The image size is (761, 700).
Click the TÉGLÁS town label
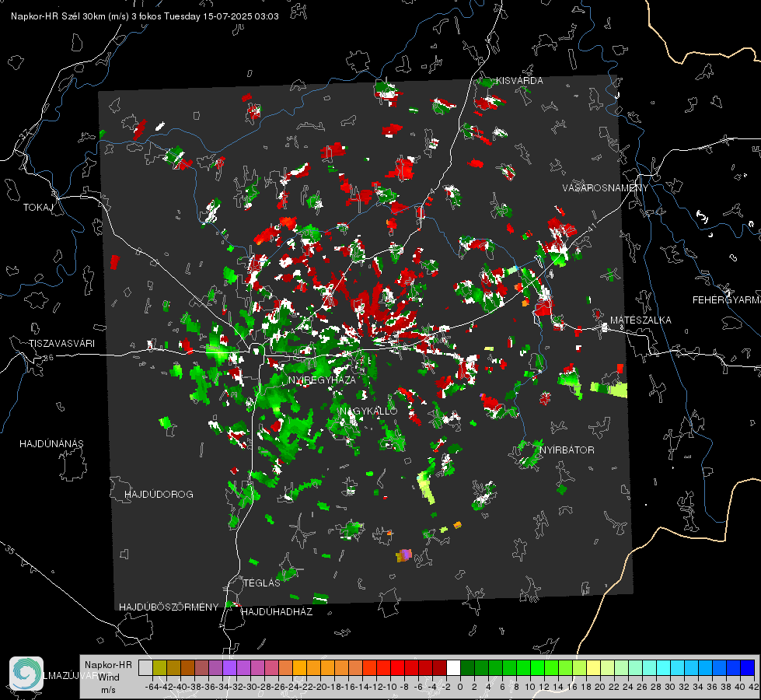point(262,583)
